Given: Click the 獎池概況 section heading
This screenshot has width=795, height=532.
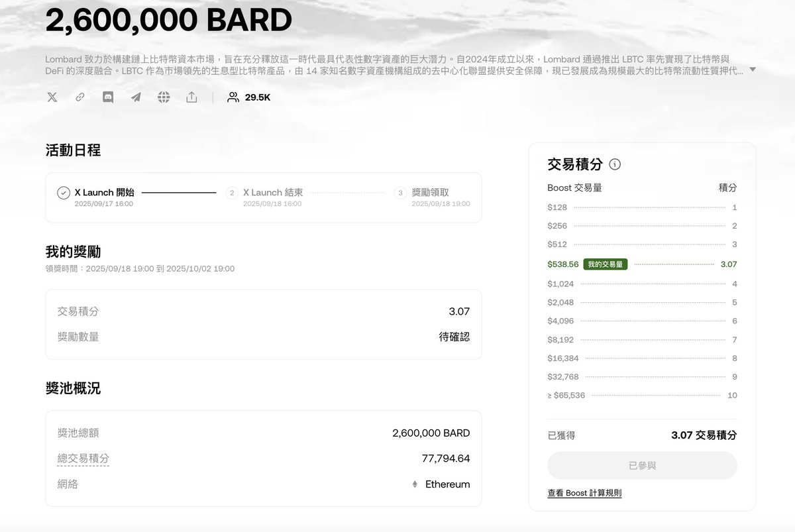Looking at the screenshot, I should tap(73, 388).
